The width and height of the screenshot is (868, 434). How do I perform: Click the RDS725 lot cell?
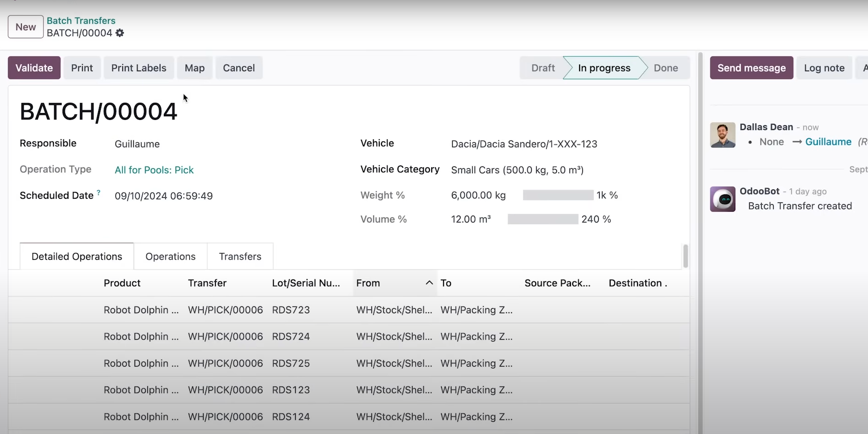tap(291, 363)
